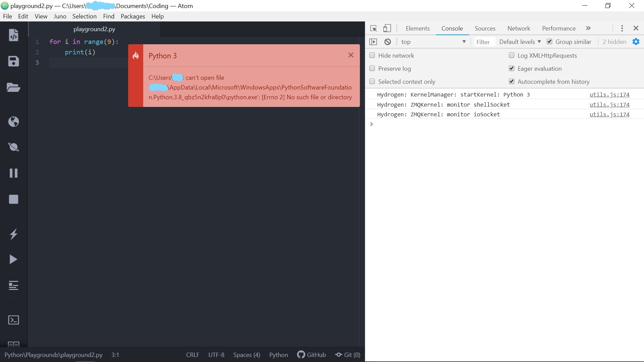Open the Find menu
The image size is (644, 362).
point(109,16)
